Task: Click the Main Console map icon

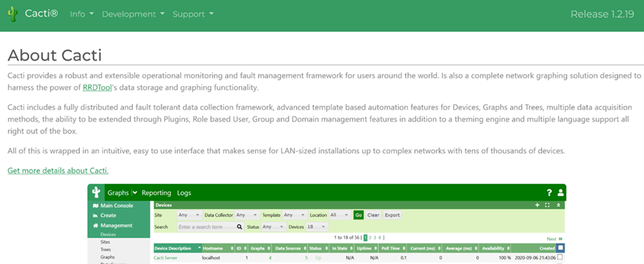Action: tap(95, 206)
